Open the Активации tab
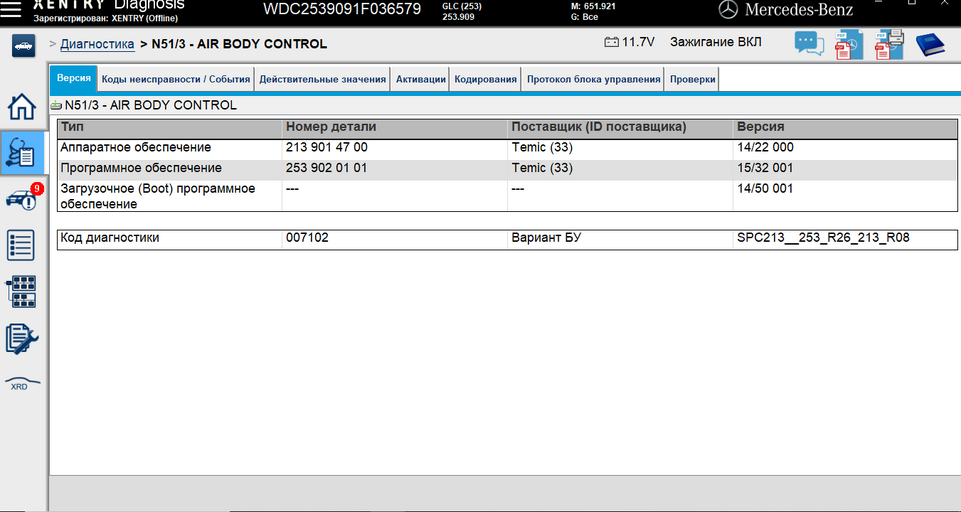The width and height of the screenshot is (961, 512). point(420,79)
